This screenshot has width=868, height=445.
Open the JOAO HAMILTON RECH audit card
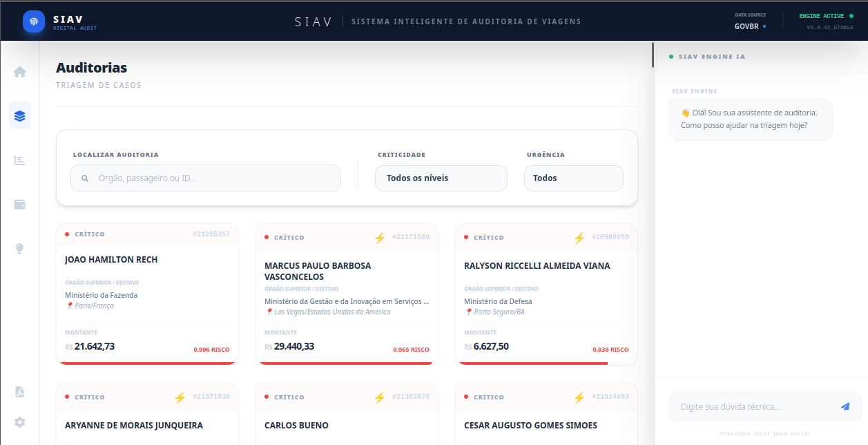coord(147,294)
